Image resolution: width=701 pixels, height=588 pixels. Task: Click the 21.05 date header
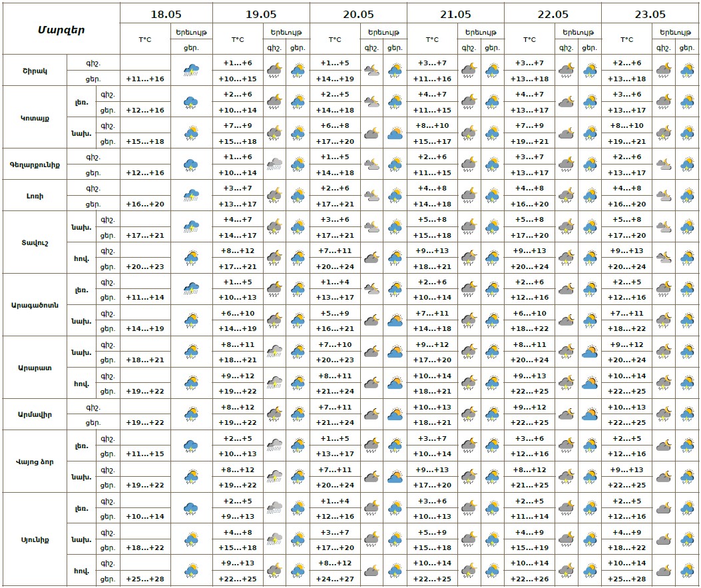pos(455,14)
